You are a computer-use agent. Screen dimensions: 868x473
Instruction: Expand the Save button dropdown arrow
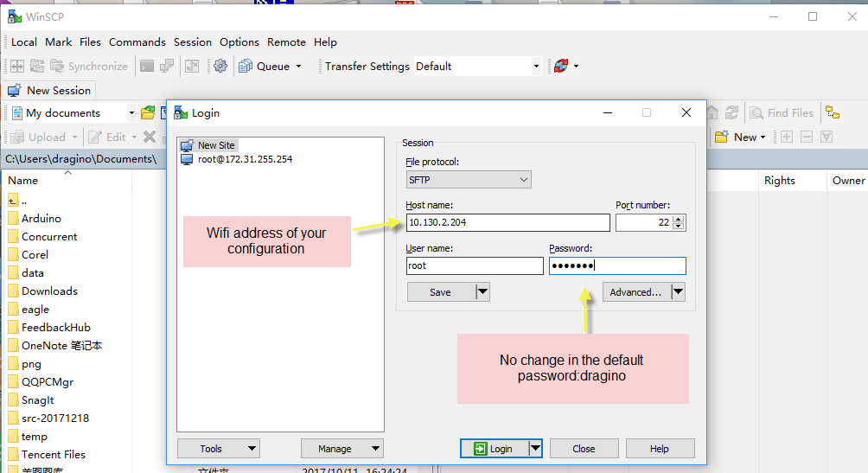[483, 292]
